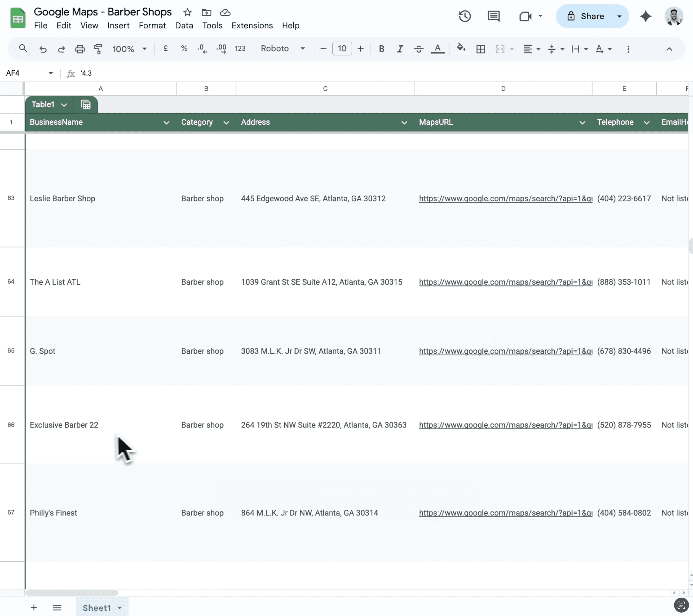Open the Roboto font dropdown
693x616 pixels.
pyautogui.click(x=283, y=49)
